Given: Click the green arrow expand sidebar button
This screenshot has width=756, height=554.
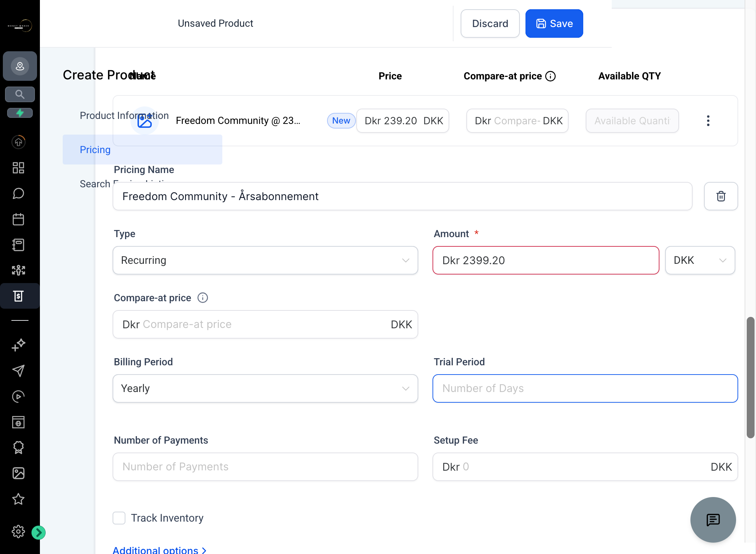Looking at the screenshot, I should [38, 533].
